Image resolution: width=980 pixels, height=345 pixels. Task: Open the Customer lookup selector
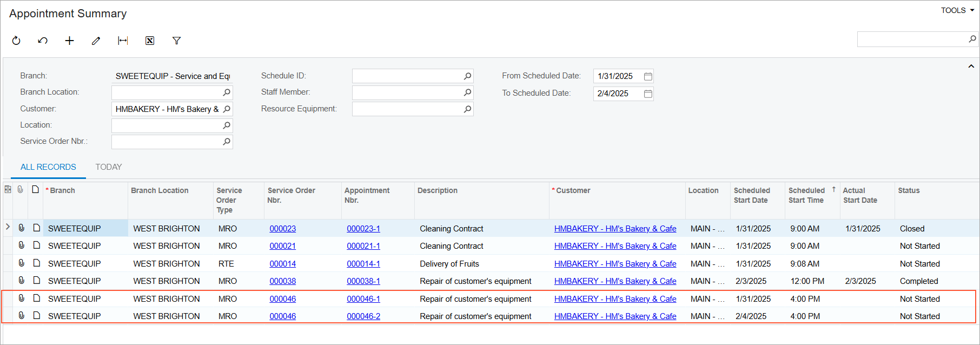[x=227, y=109]
